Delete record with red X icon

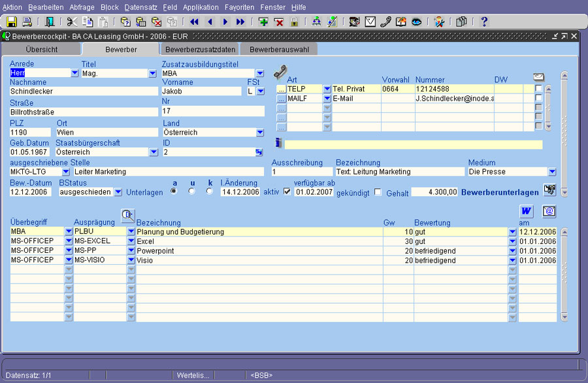tap(279, 22)
